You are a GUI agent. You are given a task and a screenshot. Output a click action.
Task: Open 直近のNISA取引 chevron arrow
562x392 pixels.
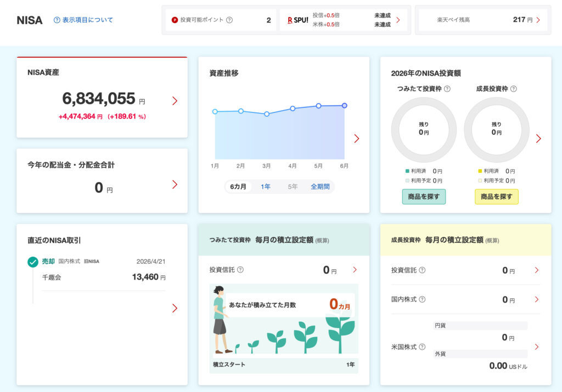pyautogui.click(x=175, y=308)
